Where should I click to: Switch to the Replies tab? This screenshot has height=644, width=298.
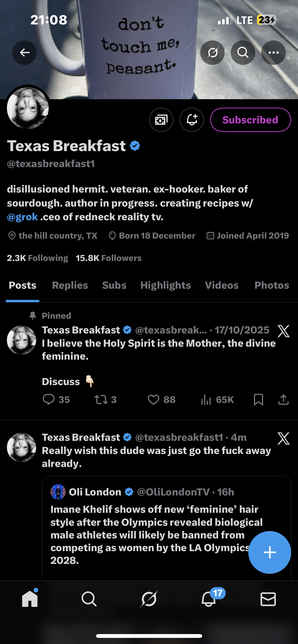[70, 285]
